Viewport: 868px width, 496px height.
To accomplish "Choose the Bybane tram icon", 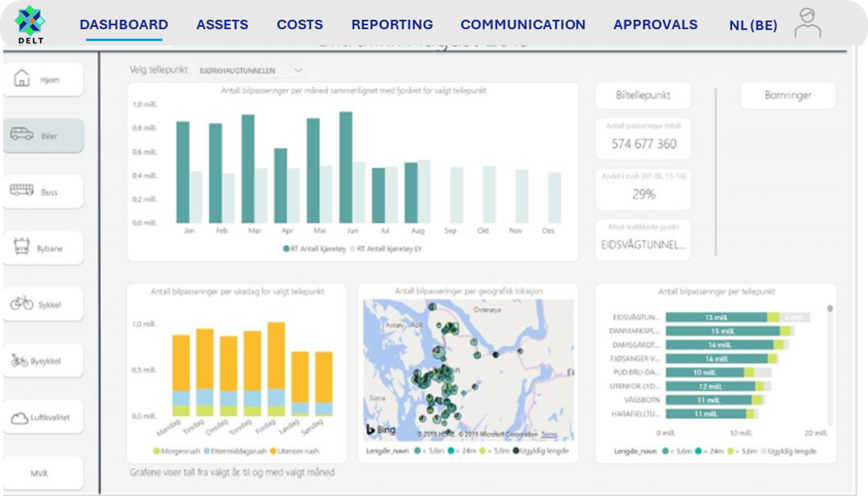I will point(22,247).
